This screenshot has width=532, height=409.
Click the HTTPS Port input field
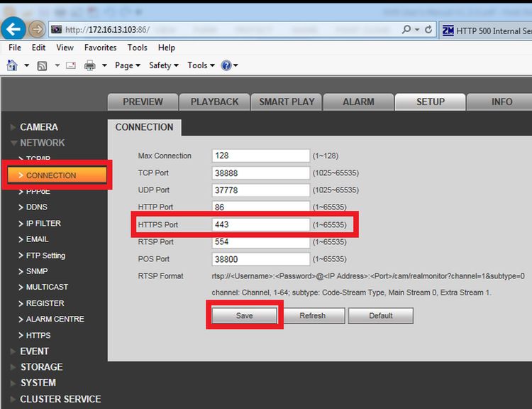point(260,224)
